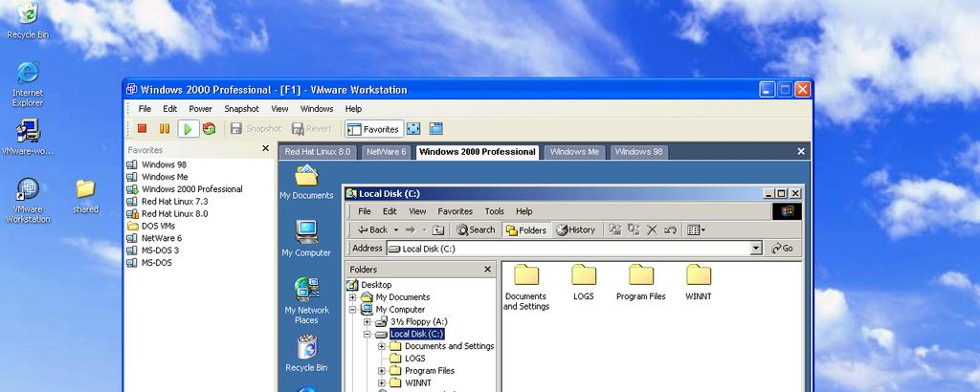
Task: Toggle the Folders pane button
Action: (x=526, y=229)
